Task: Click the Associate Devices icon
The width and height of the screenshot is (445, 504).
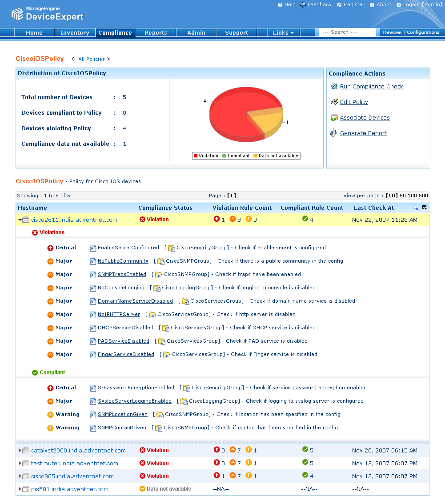Action: coord(334,118)
